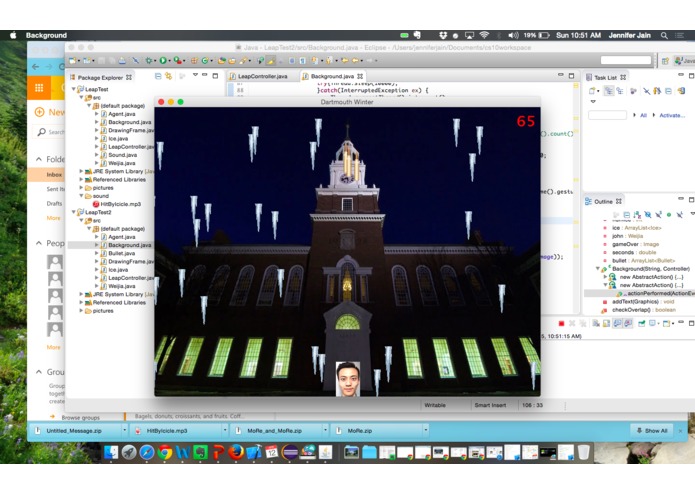Screen dimensions: 695x494
Task: Click the Eclipse Run button in toolbar
Action: pyautogui.click(x=163, y=60)
